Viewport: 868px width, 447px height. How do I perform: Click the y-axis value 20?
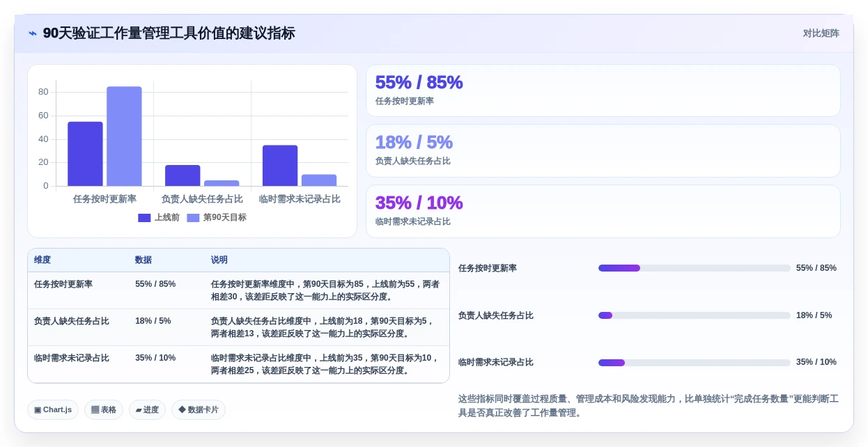click(x=43, y=162)
